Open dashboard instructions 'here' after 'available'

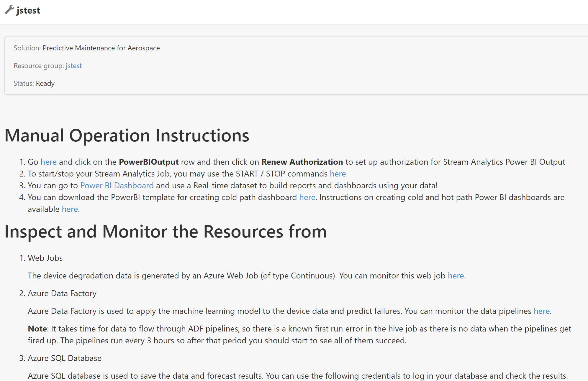coord(70,209)
